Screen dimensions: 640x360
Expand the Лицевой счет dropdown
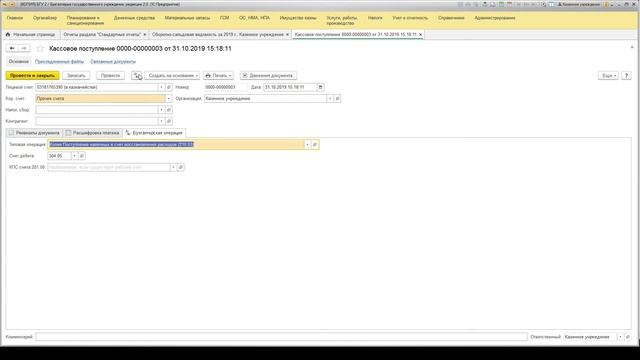pyautogui.click(x=161, y=87)
